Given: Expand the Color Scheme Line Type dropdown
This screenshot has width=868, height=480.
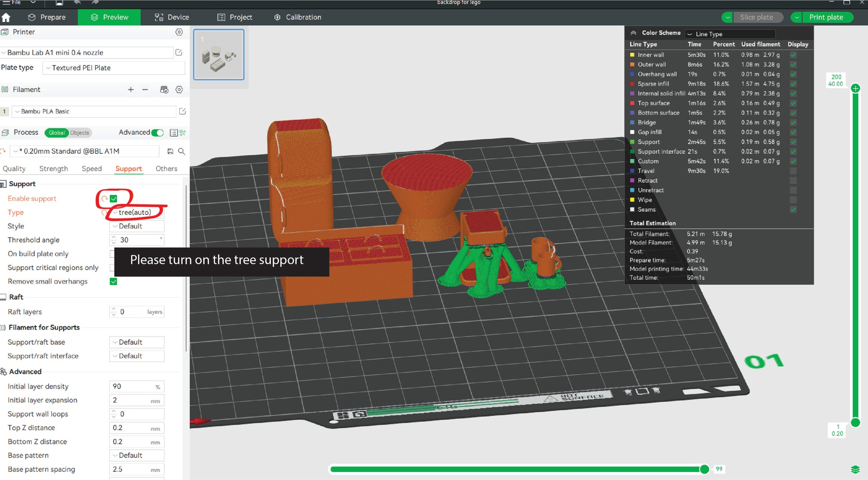Looking at the screenshot, I should coord(730,34).
